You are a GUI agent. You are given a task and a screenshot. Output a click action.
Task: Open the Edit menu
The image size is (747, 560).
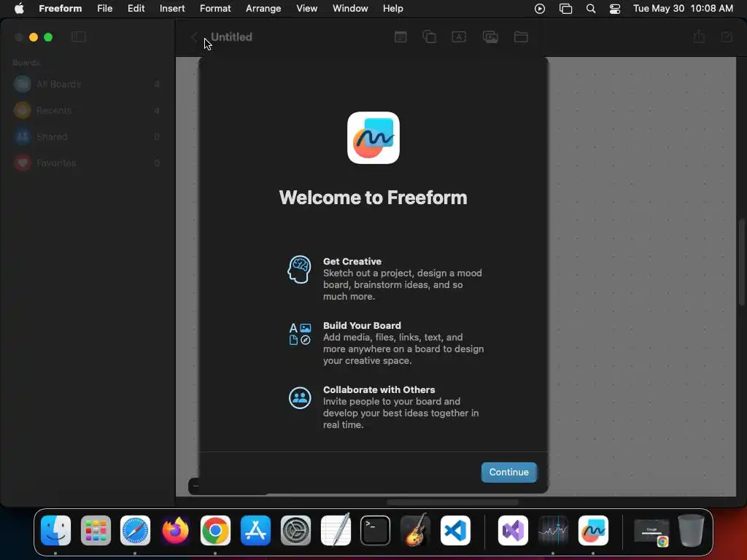coord(136,9)
